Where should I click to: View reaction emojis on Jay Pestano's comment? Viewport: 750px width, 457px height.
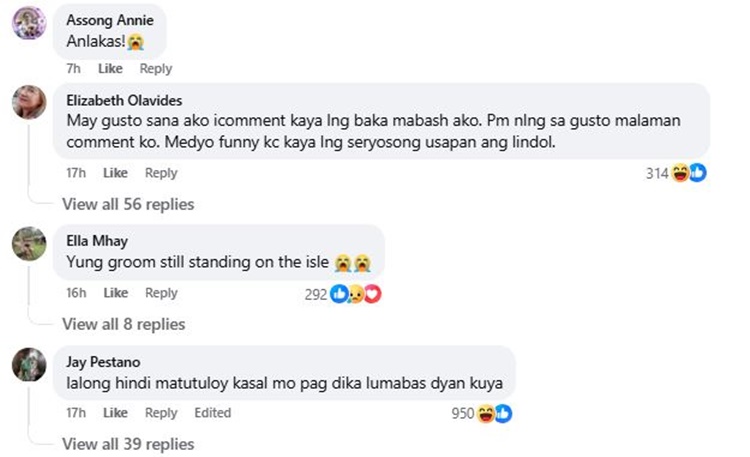click(495, 413)
